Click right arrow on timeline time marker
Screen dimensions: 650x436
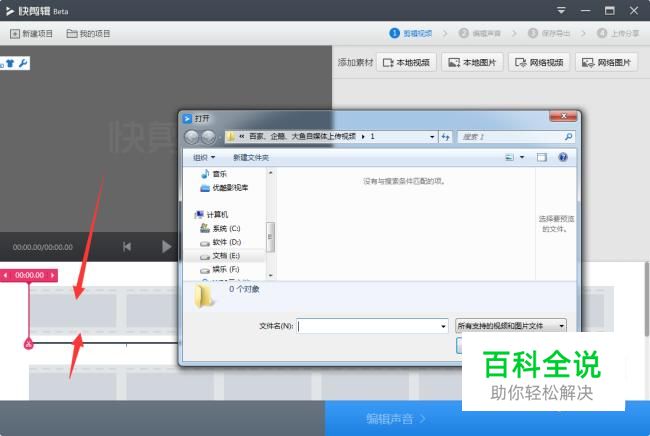[52, 275]
